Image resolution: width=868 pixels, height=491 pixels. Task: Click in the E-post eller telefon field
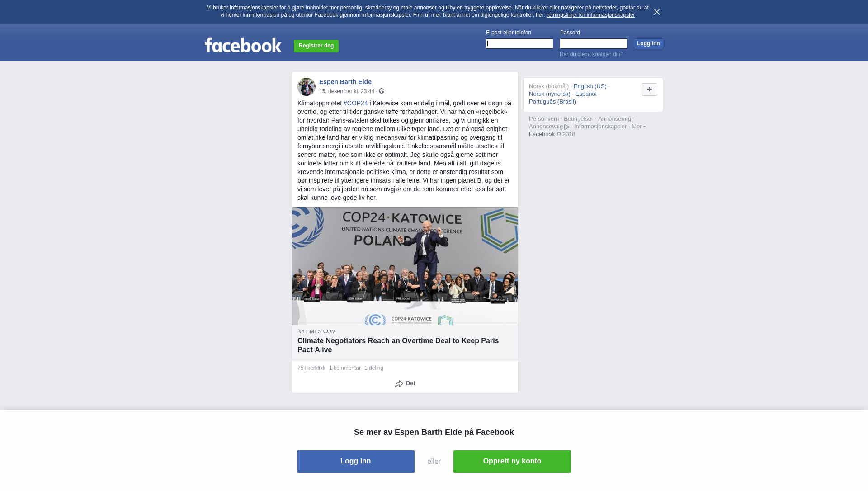(x=519, y=43)
